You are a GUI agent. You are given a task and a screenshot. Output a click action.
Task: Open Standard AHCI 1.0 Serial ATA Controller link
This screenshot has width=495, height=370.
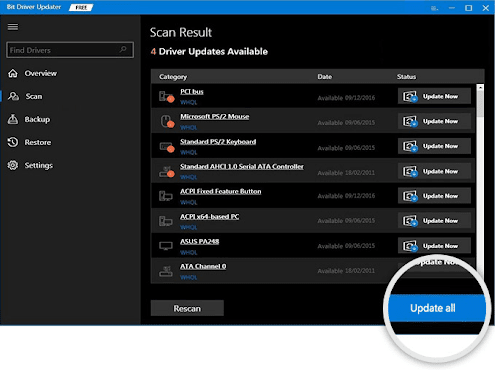pos(242,166)
